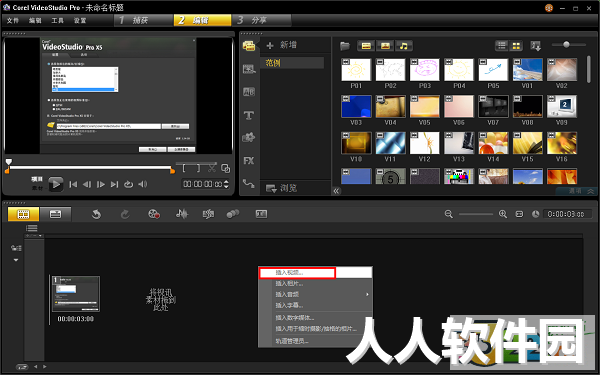Open the 编辑 menu
This screenshot has height=375, width=600.
[35, 21]
